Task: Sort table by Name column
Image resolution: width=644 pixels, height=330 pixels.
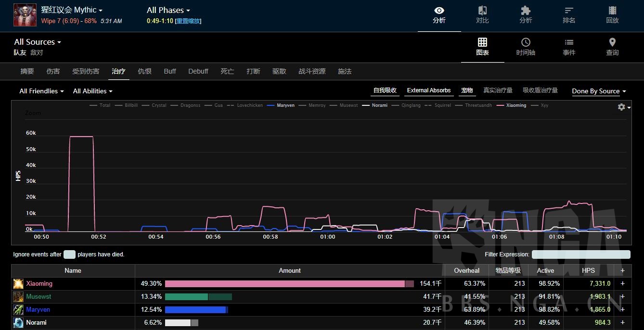Action: pyautogui.click(x=73, y=270)
